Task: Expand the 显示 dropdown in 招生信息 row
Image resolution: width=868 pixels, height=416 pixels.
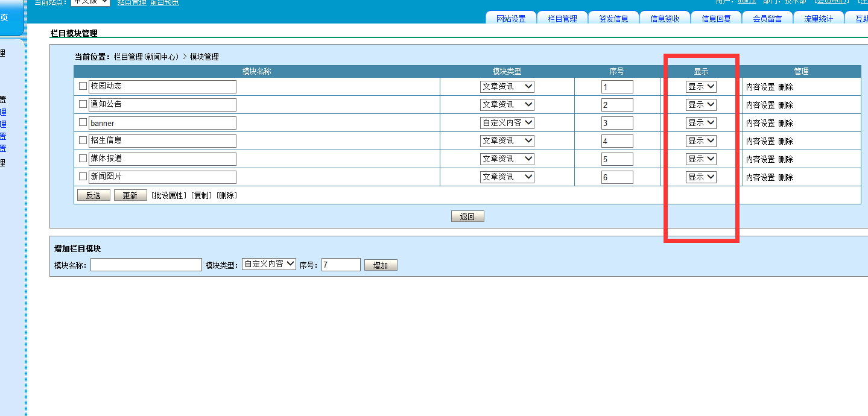Action: pyautogui.click(x=701, y=140)
